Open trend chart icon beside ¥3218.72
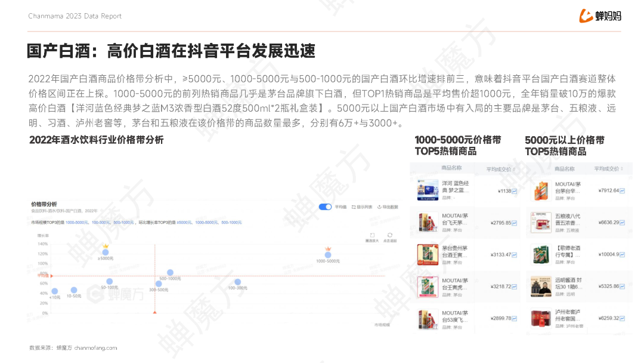Image resolution: width=644 pixels, height=363 pixels. (x=514, y=287)
